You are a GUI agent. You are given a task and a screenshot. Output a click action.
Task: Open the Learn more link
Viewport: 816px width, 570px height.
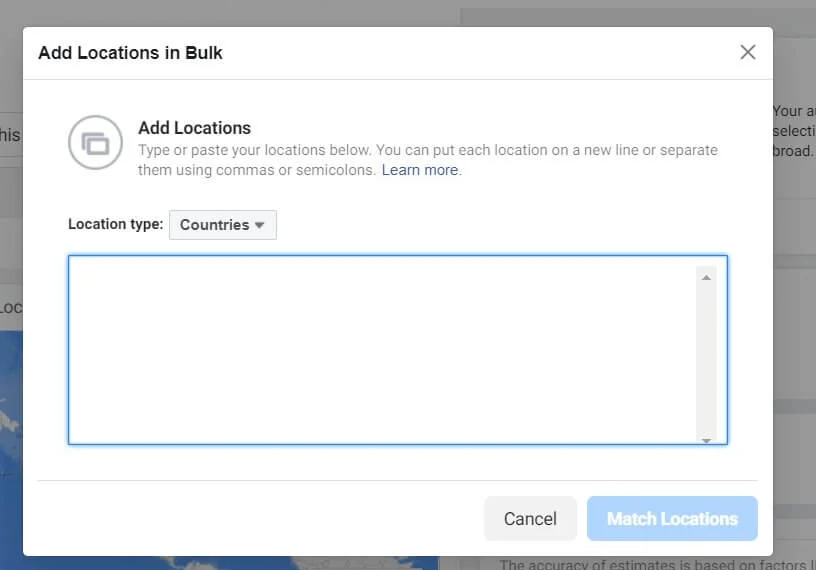(420, 170)
